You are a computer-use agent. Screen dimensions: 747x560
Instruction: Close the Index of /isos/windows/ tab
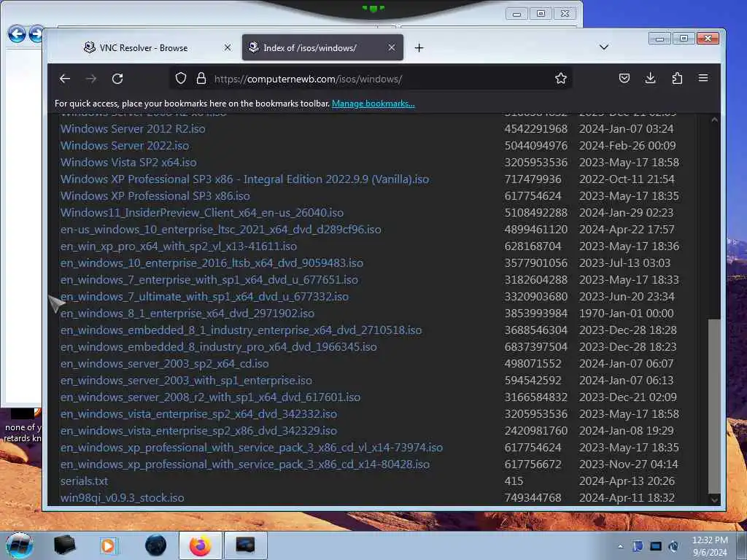click(x=392, y=47)
